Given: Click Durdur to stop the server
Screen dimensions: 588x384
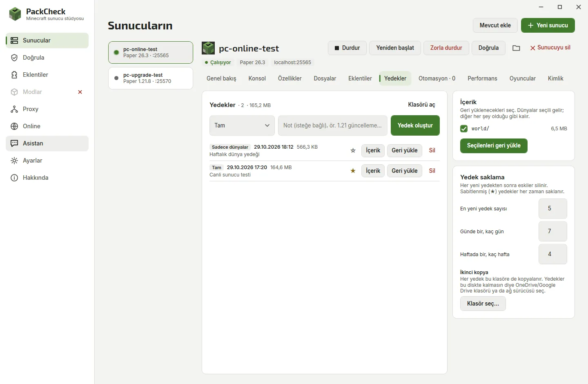Looking at the screenshot, I should pos(347,48).
